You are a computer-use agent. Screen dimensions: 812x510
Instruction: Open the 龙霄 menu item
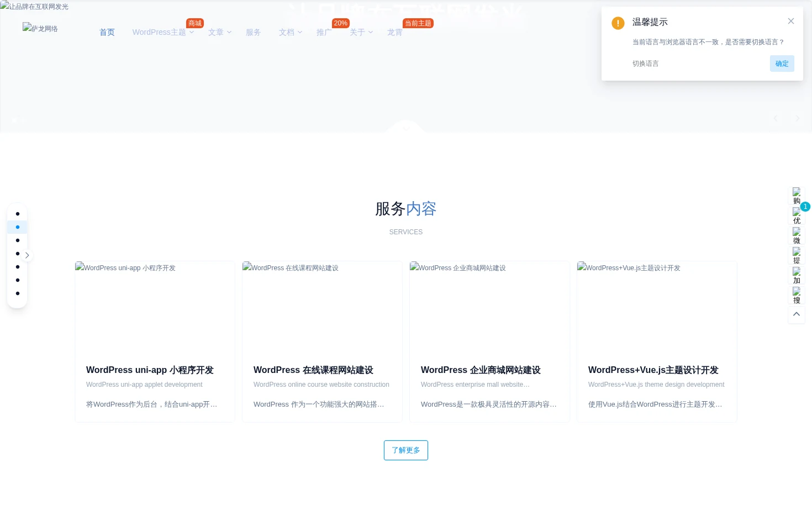pyautogui.click(x=394, y=32)
